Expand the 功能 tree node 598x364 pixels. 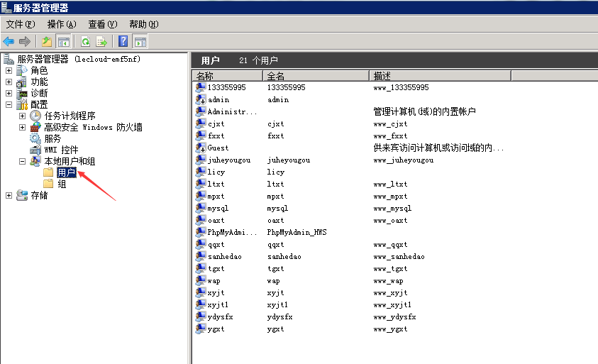coord(9,82)
